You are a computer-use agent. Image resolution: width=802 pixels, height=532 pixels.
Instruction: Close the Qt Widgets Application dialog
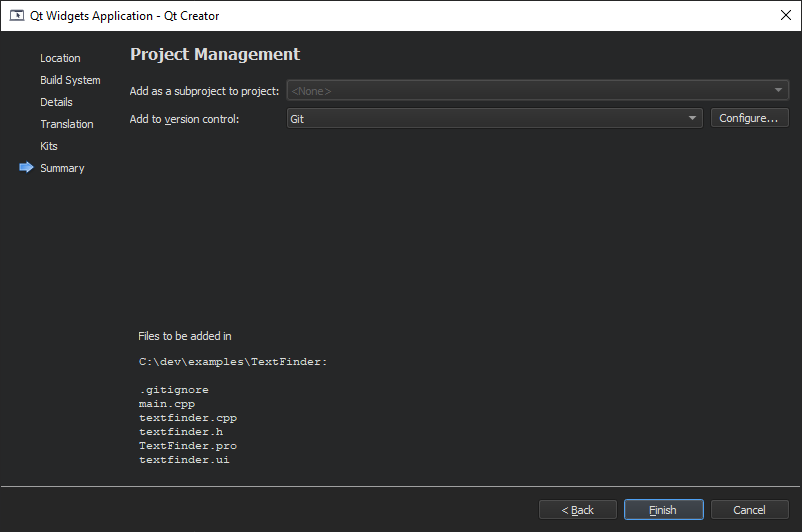(786, 15)
